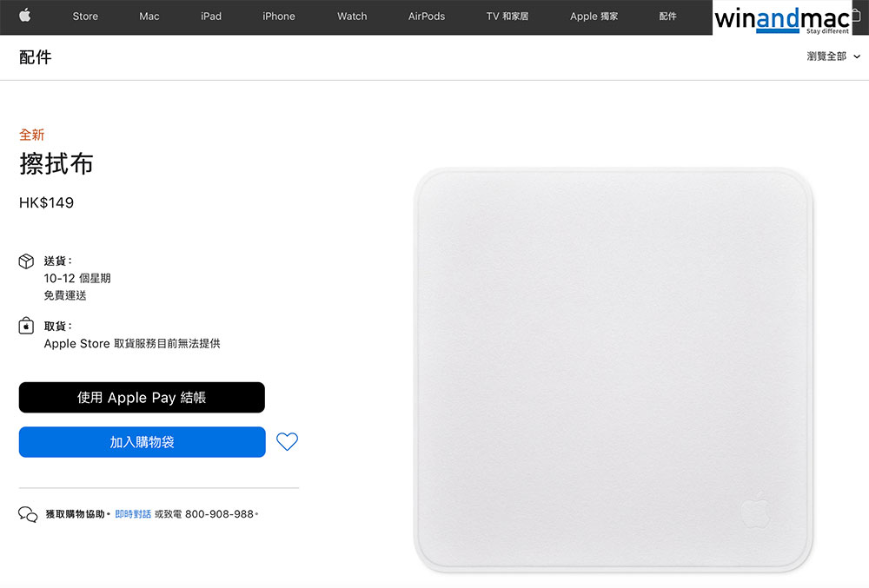Open the Mac menu item
The height and width of the screenshot is (588, 869).
coord(149,16)
